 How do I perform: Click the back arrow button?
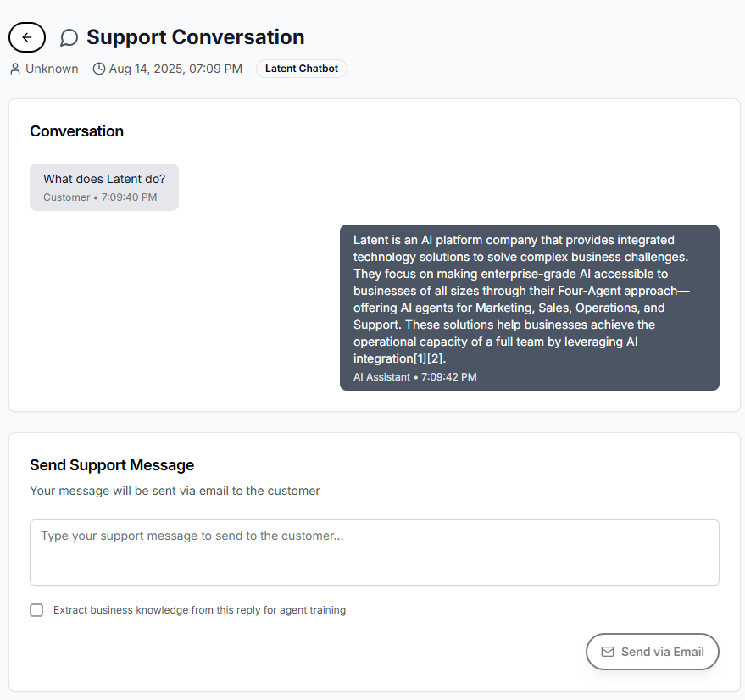coord(27,37)
